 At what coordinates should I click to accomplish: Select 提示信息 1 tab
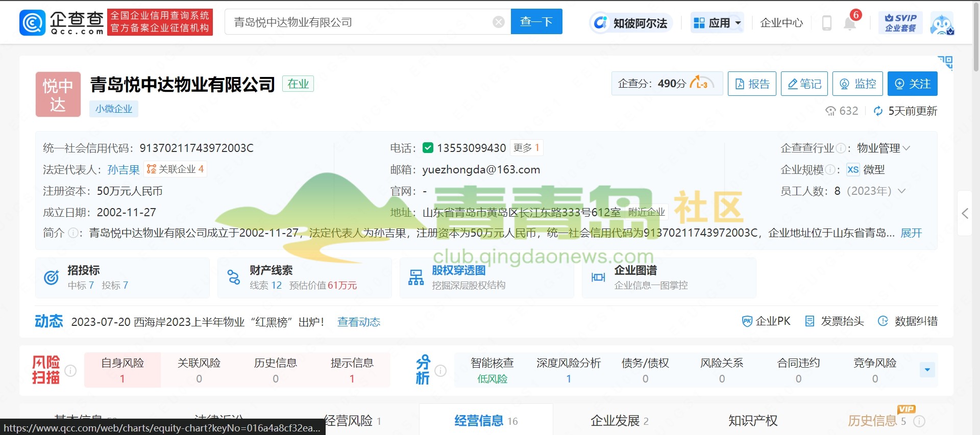[352, 370]
